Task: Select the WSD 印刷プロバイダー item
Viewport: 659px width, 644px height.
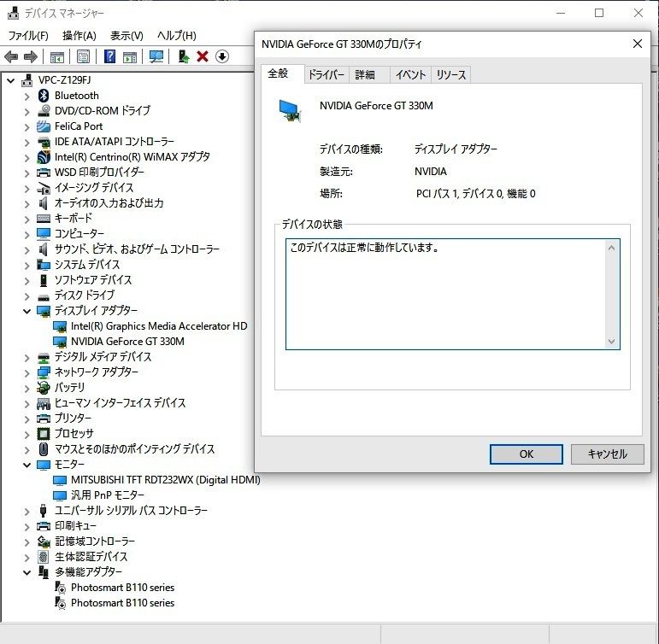Action: tap(99, 173)
